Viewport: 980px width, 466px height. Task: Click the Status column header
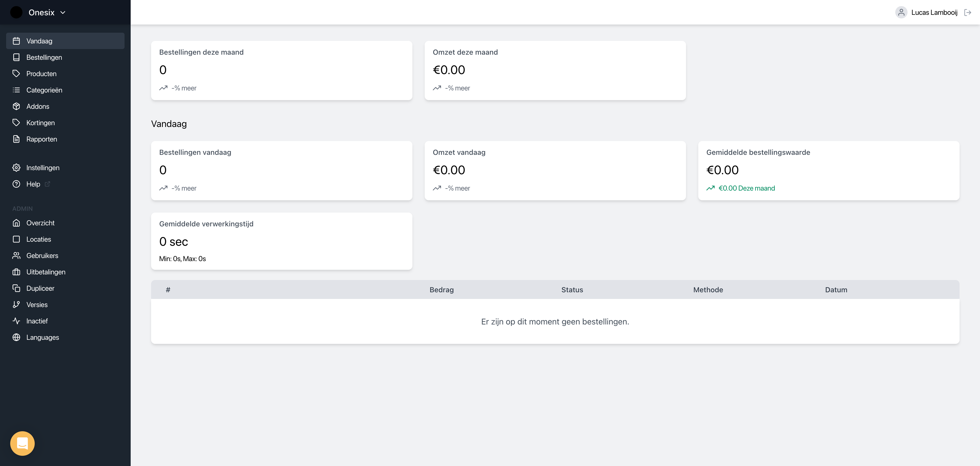[572, 290]
